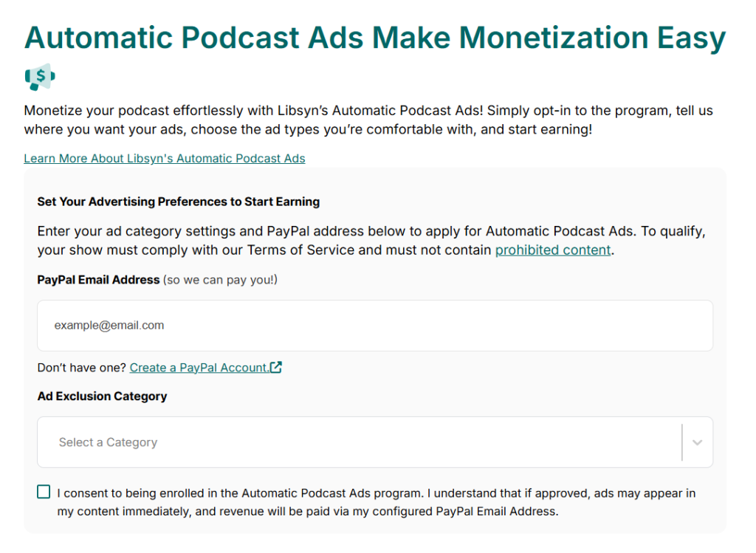The height and width of the screenshot is (553, 756).
Task: Click the megaphone dollar monetization icon
Action: coord(40,77)
